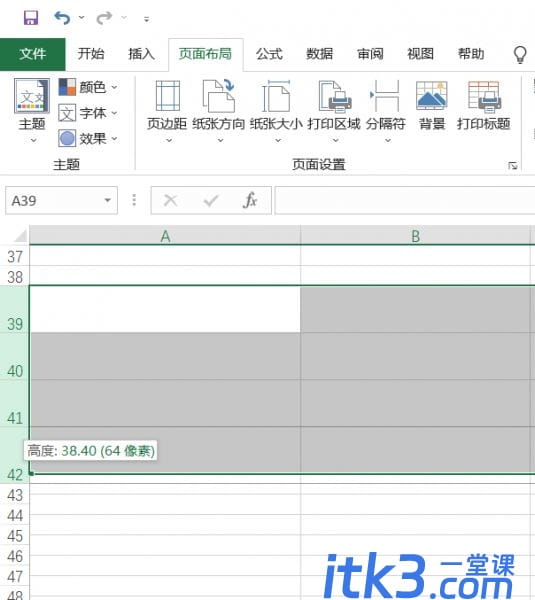The height and width of the screenshot is (600, 535).
Task: Open theme 效果 (Effects) dropdown
Action: click(88, 139)
